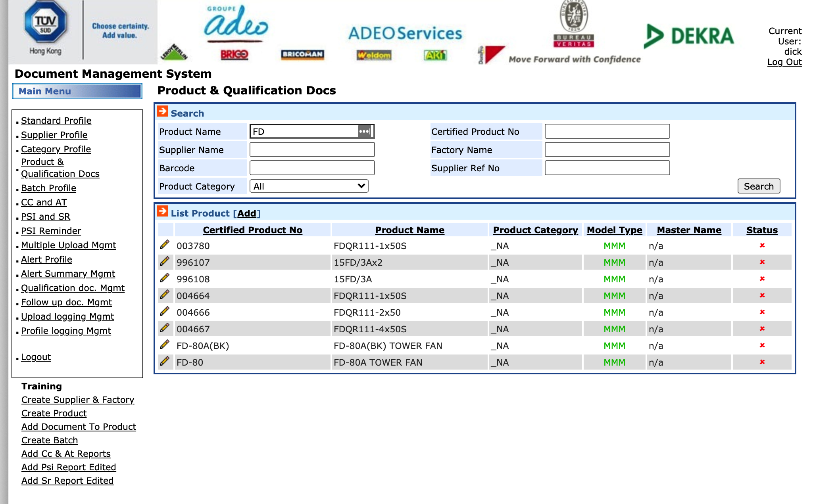Focus the Supplier Ref No field
This screenshot has width=813, height=504.
[x=607, y=168]
